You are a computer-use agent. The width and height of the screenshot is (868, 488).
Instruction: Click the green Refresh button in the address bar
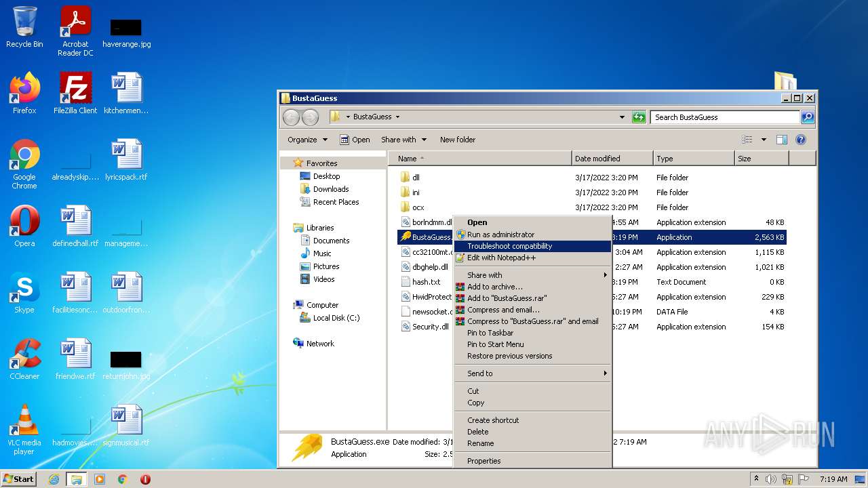click(639, 117)
